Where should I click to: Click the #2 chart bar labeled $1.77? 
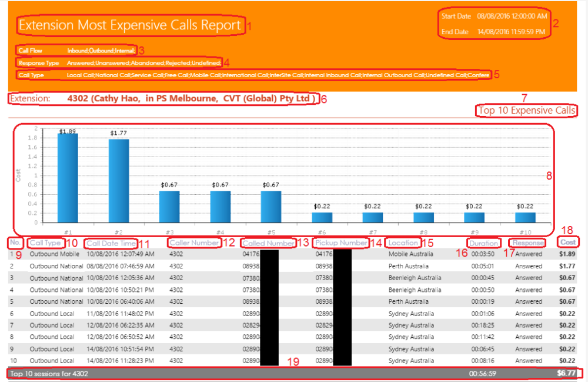point(119,181)
